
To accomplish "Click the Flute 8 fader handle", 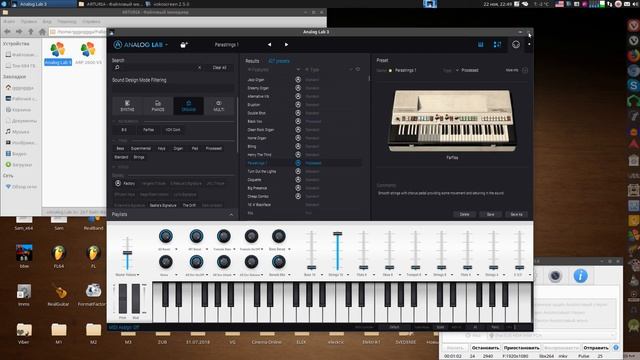I will click(x=363, y=268).
